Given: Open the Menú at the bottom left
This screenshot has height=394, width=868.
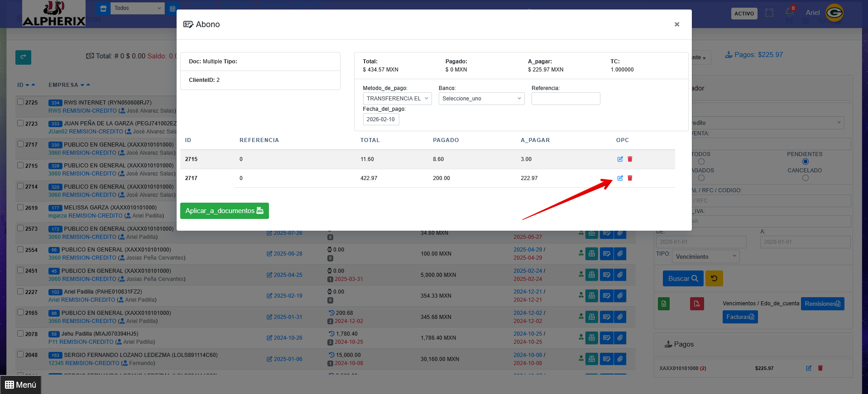Looking at the screenshot, I should click(x=20, y=385).
